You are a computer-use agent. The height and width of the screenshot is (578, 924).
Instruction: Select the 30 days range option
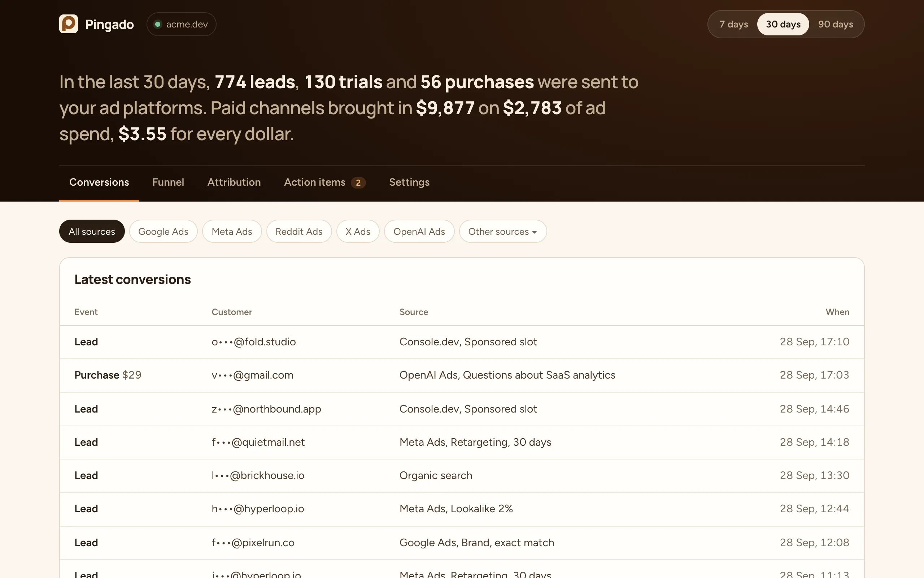783,24
